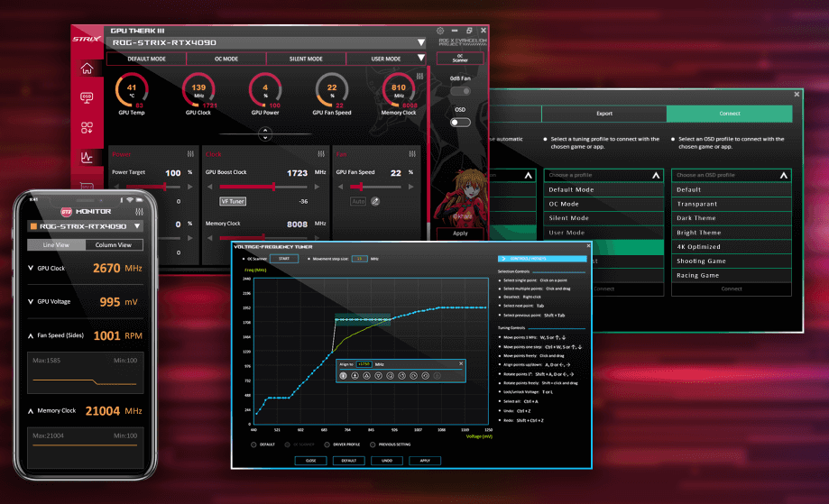Collapse Choose an OSD profile dropdown
This screenshot has height=504, width=829.
tap(784, 175)
